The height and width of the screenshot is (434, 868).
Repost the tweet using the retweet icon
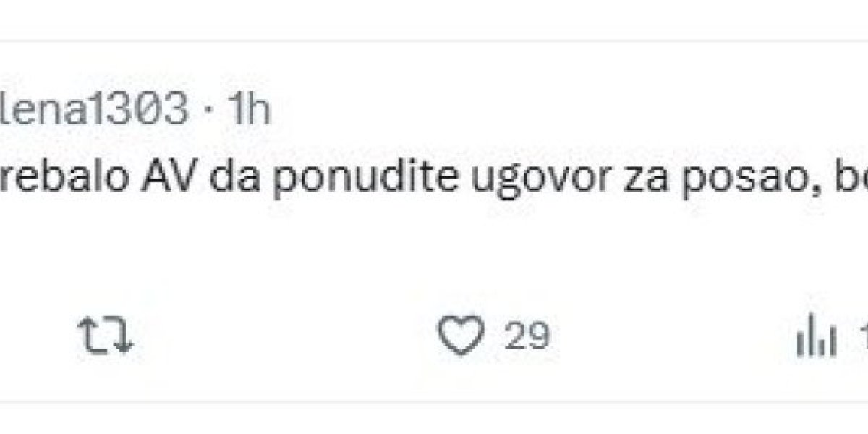coord(106,337)
